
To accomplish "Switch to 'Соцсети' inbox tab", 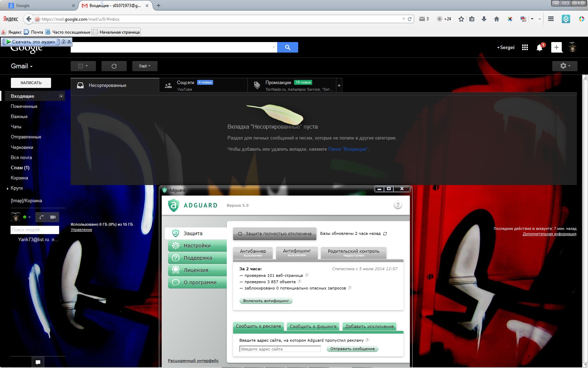I will (x=203, y=85).
